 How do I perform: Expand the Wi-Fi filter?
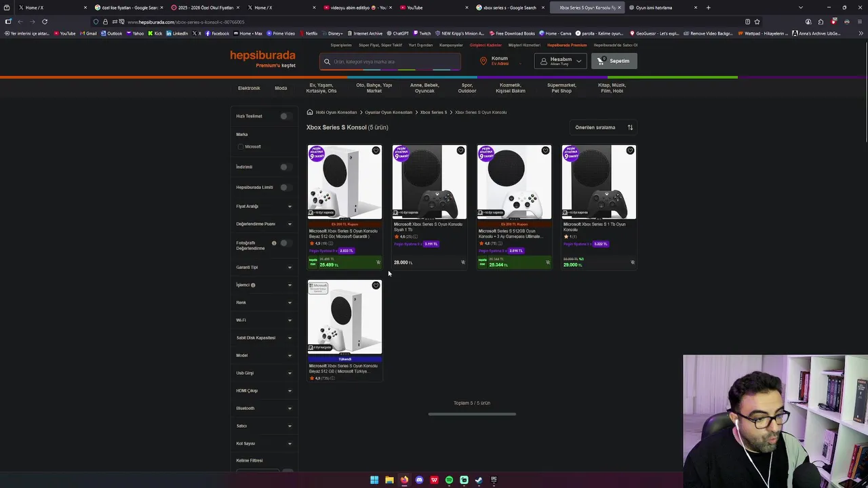click(264, 320)
